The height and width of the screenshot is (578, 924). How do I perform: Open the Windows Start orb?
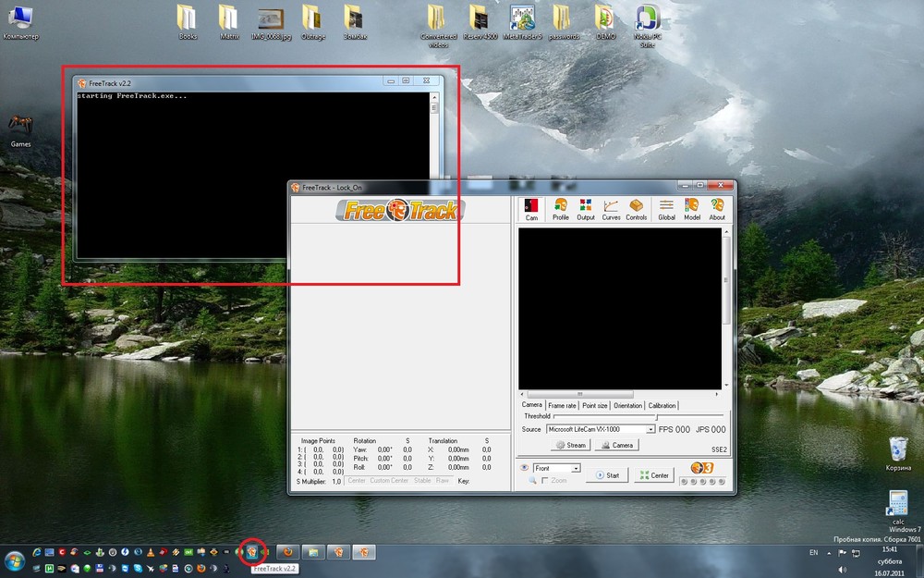[14, 561]
